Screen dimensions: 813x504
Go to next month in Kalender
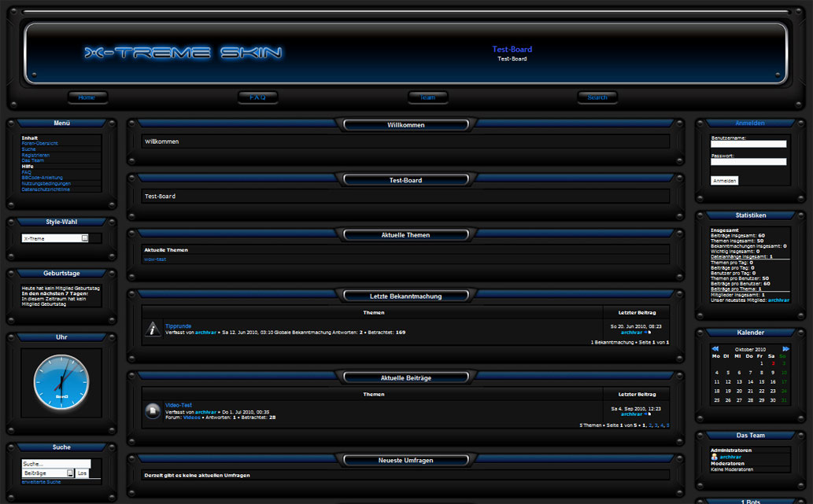785,348
